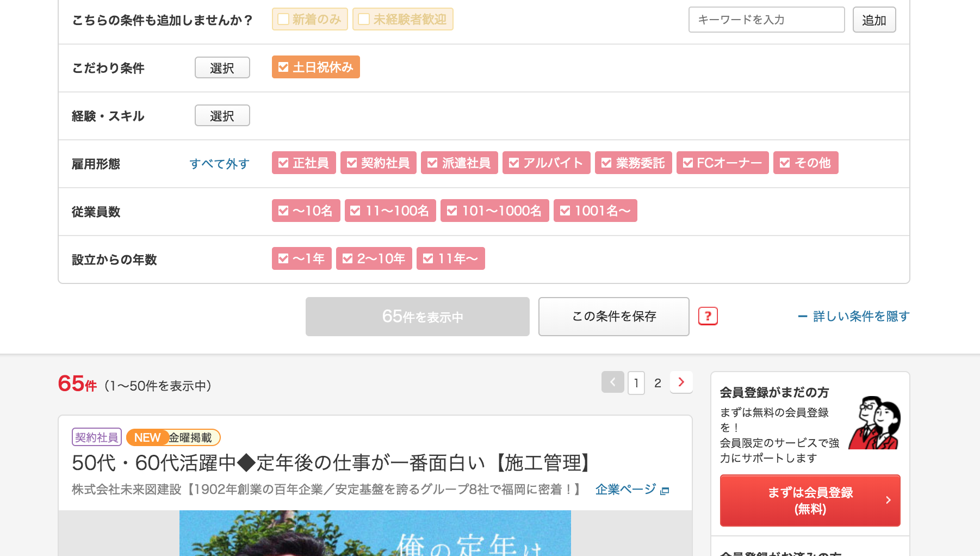The image size is (980, 556).
Task: Click the keyword input field
Action: pyautogui.click(x=766, y=20)
